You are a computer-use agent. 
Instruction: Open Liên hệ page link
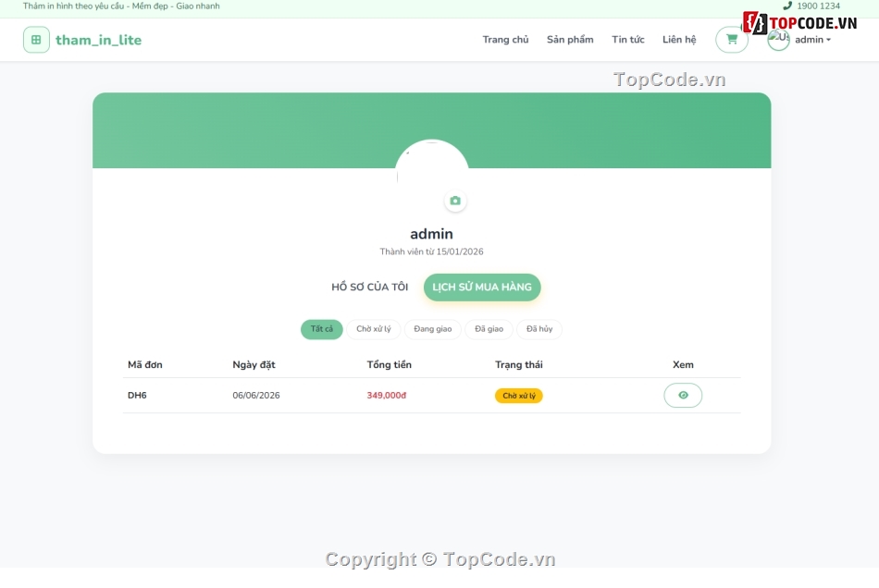679,40
